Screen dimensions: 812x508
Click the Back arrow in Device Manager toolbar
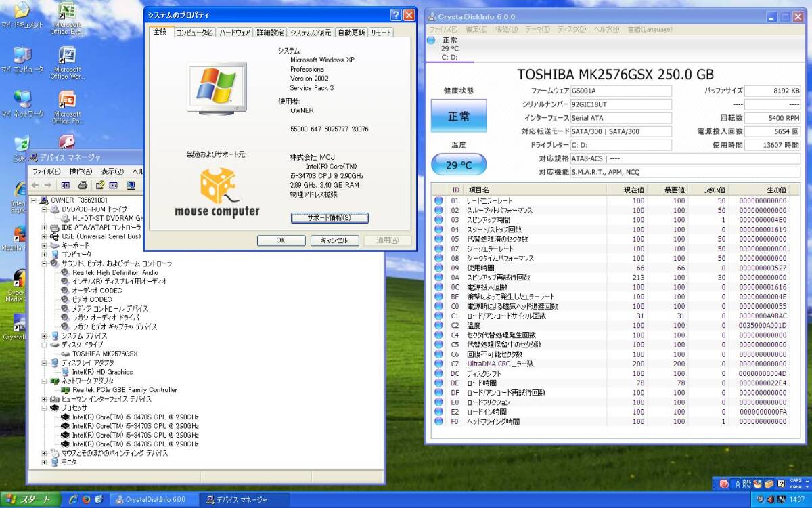click(35, 185)
